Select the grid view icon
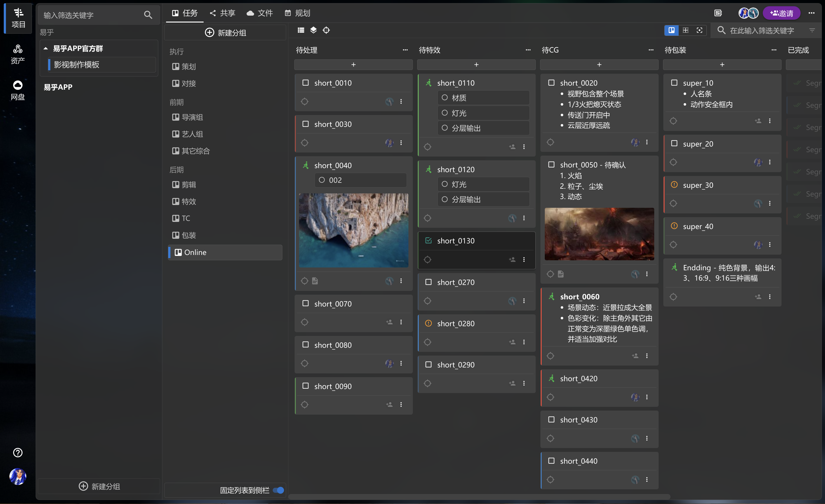 686,30
